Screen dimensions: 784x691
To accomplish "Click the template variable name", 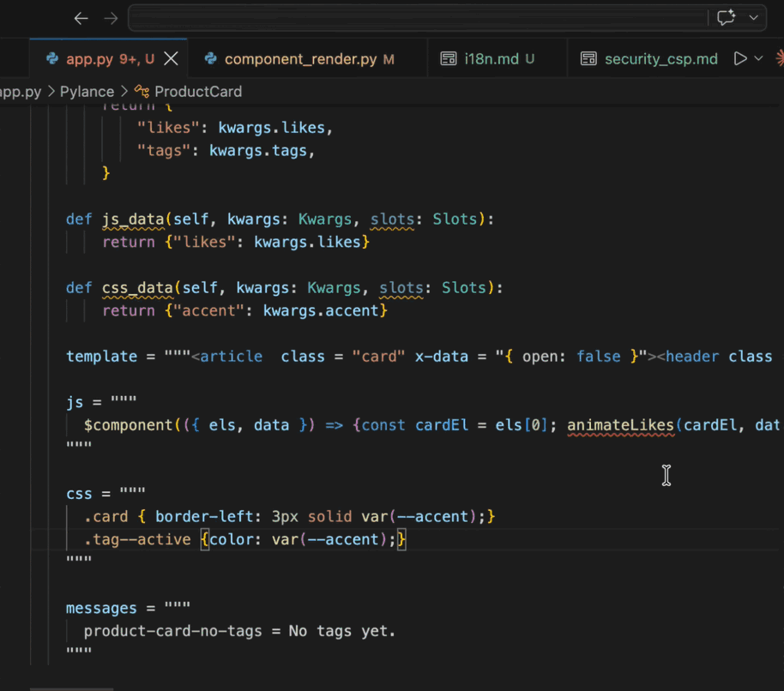I will pyautogui.click(x=101, y=357).
